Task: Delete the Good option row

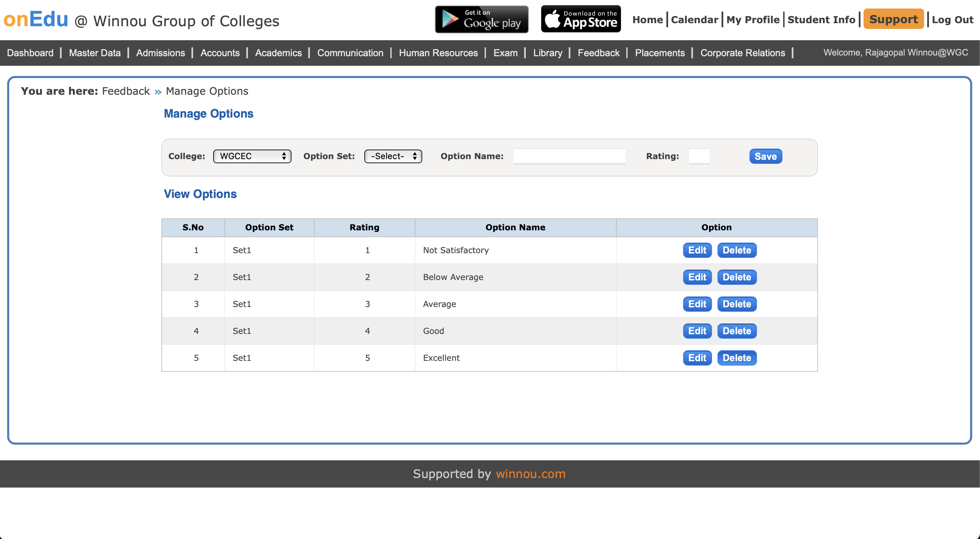Action: coord(737,331)
